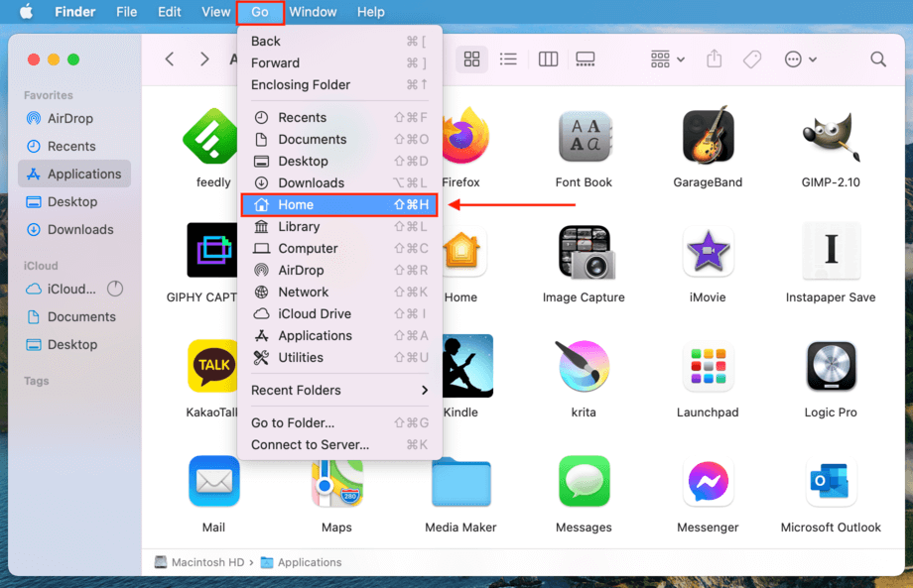Viewport: 913px width, 588px height.
Task: Open the Firefox application icon
Action: tap(465, 137)
